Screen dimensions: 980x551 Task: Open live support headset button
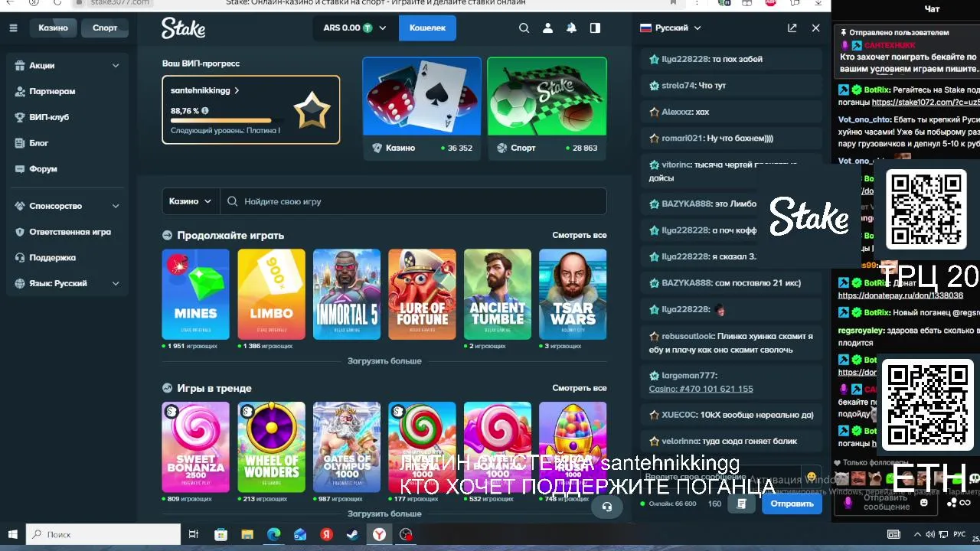coord(607,506)
